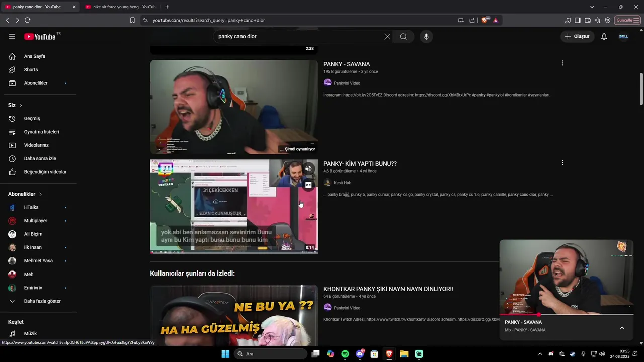Image resolution: width=644 pixels, height=362 pixels.
Task: Open Daha sonra izle list
Action: coord(40,158)
